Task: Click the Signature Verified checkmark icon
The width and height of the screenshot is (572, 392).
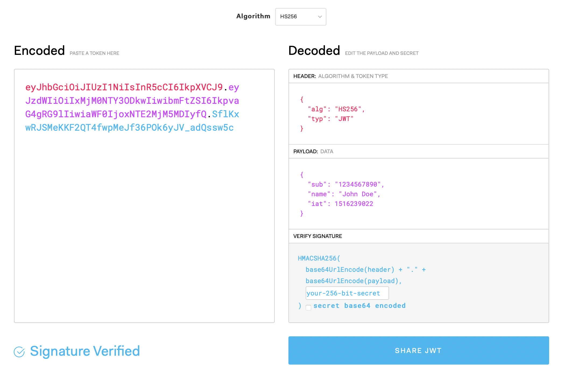Action: [x=19, y=352]
